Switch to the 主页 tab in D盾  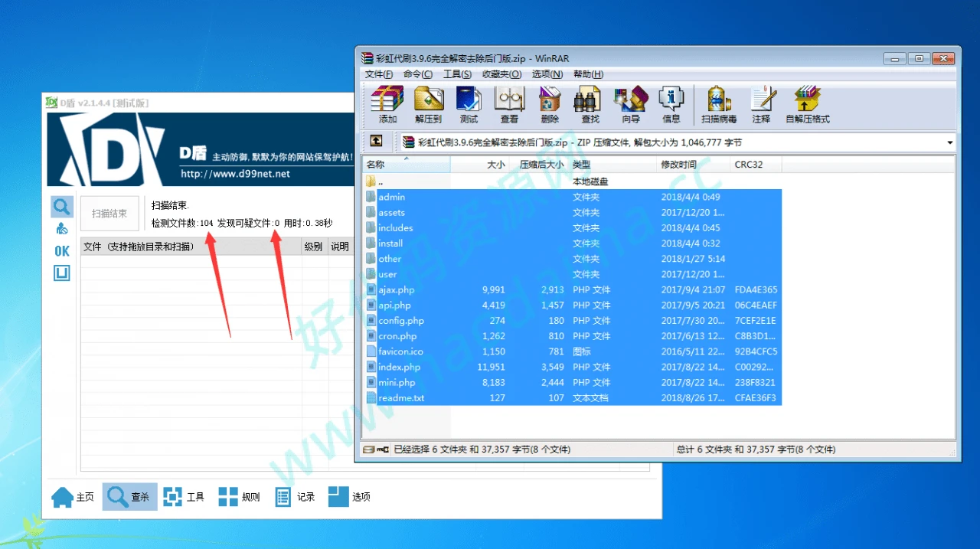pos(73,497)
